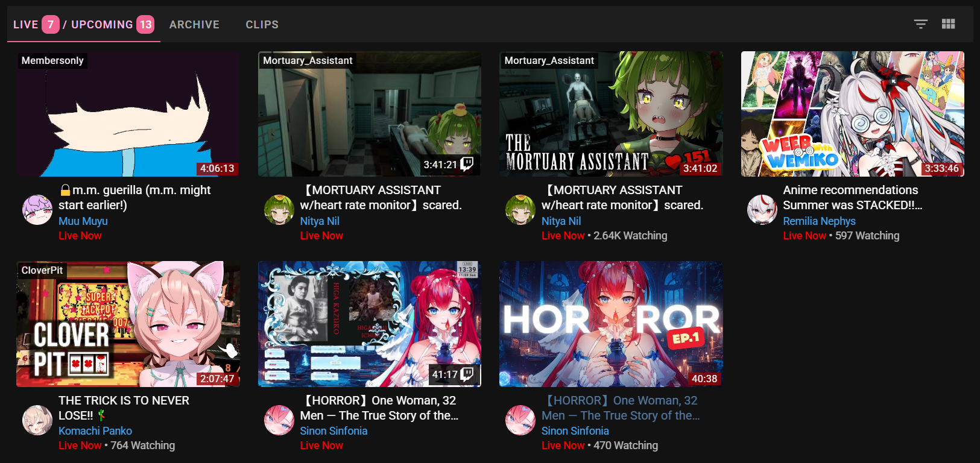Click the Membersonly topic tag
Image resolution: width=980 pixels, height=463 pixels.
point(52,60)
